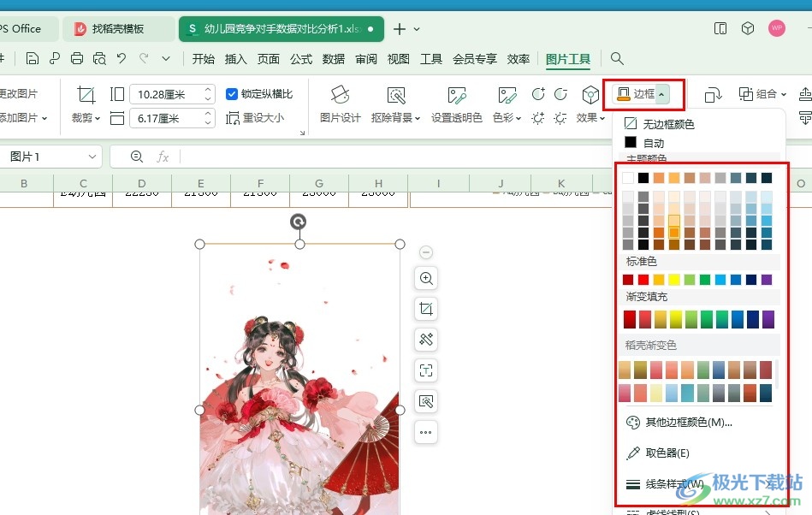Select column D header
The width and height of the screenshot is (812, 515).
142,183
